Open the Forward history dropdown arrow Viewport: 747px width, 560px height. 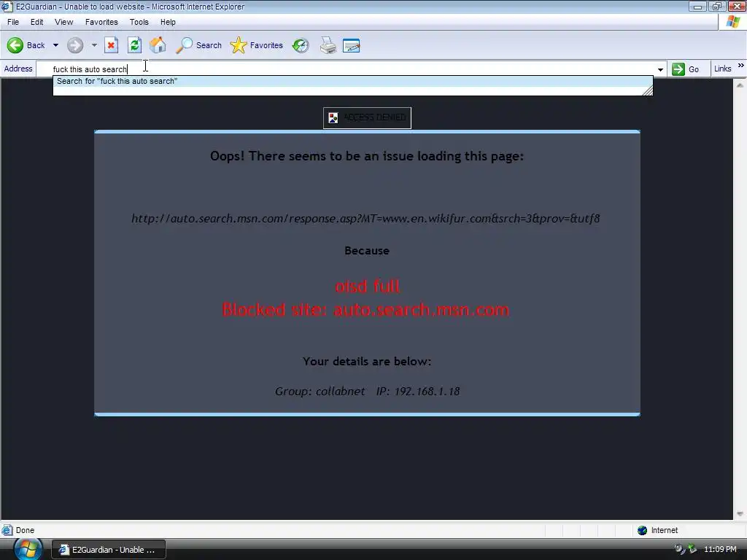pyautogui.click(x=94, y=45)
